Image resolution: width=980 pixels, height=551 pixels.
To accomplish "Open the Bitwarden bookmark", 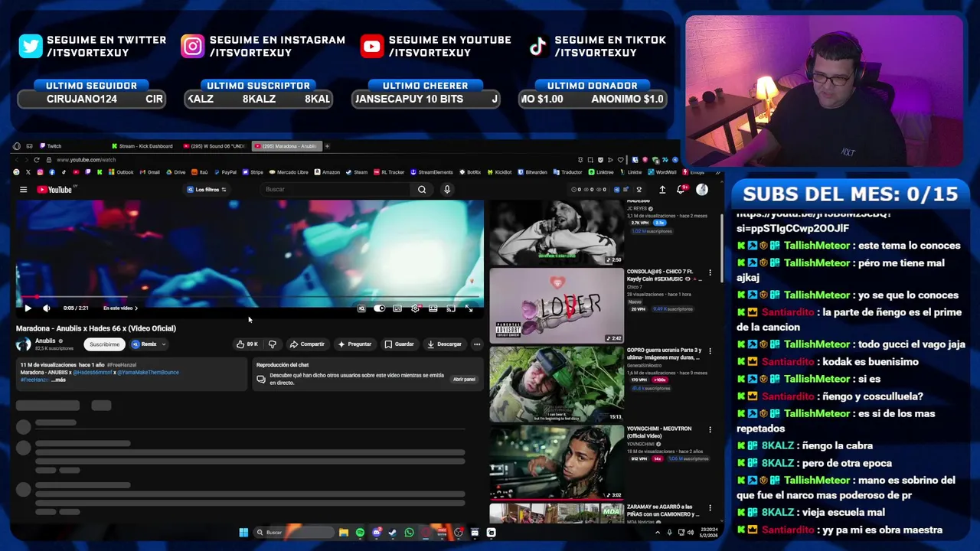I will click(x=533, y=172).
